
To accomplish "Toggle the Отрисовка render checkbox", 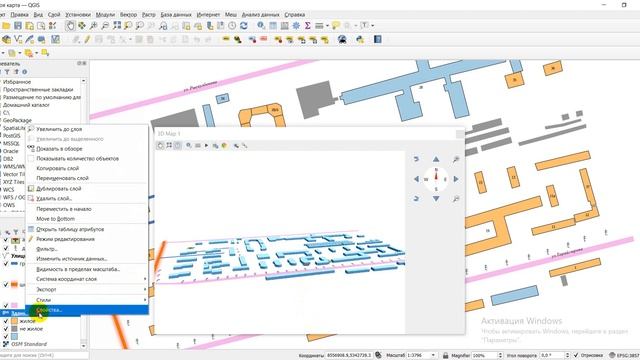I will tap(576, 355).
